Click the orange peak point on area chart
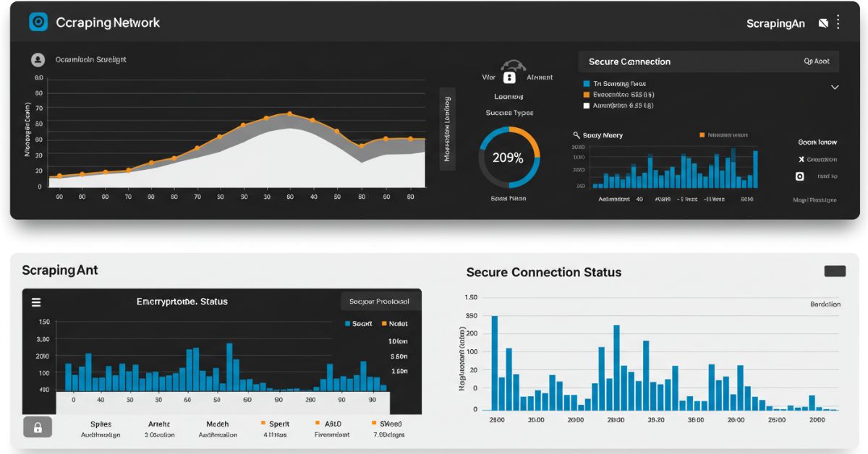 pos(289,113)
